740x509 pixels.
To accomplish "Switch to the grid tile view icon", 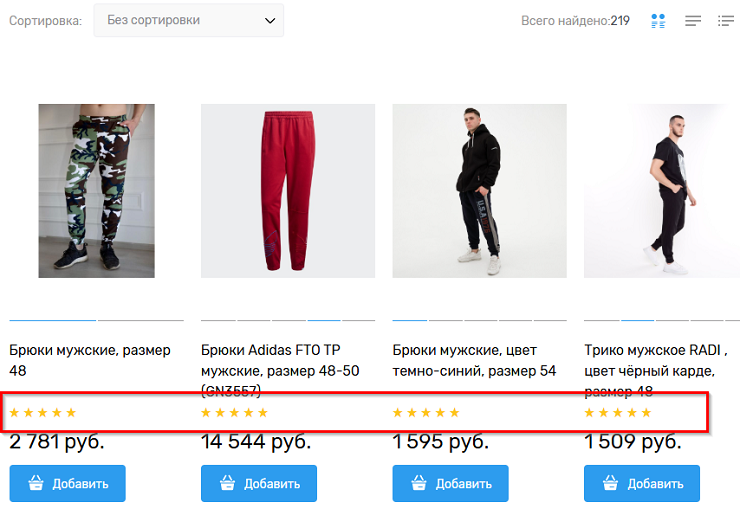I will pyautogui.click(x=658, y=21).
